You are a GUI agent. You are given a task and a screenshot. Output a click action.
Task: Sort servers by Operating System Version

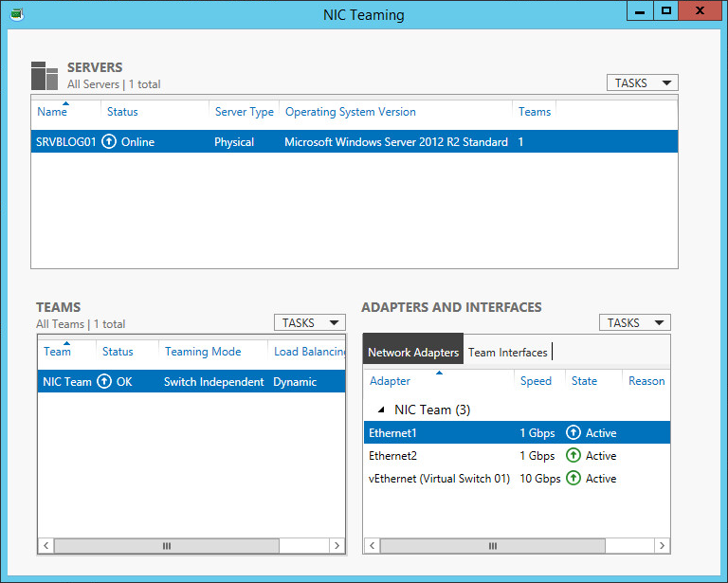pos(351,112)
